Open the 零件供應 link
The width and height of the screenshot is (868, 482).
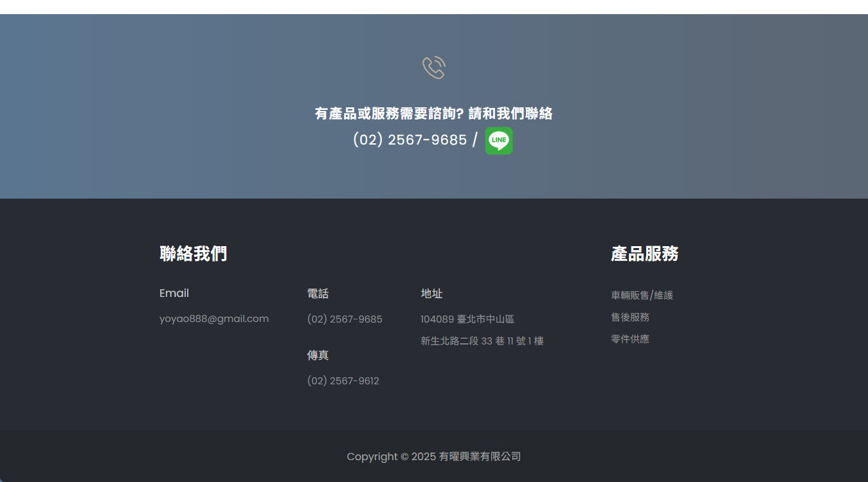point(629,339)
